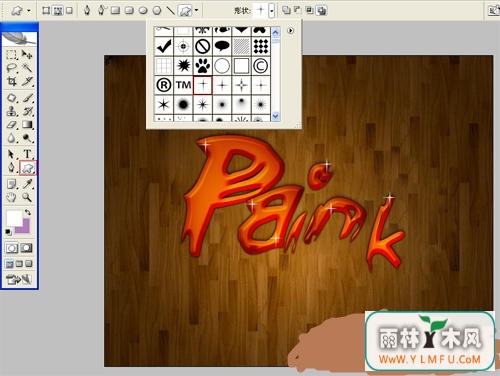The width and height of the screenshot is (500, 376).
Task: Select the Crop tool
Action: point(12,81)
